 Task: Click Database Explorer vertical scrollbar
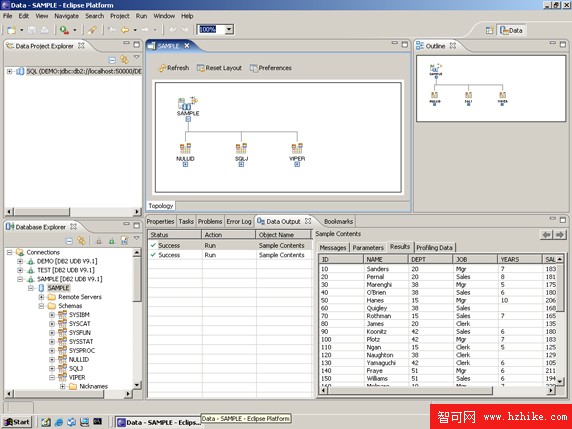pos(137,279)
